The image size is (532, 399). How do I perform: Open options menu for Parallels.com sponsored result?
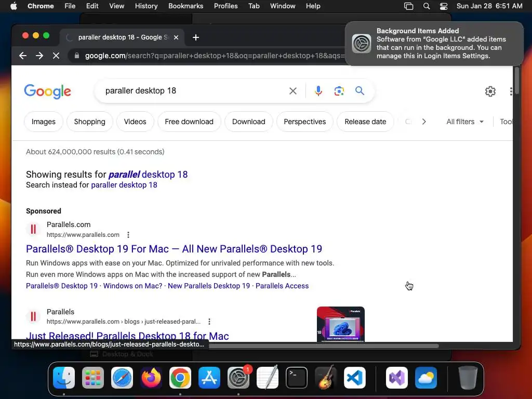point(128,235)
